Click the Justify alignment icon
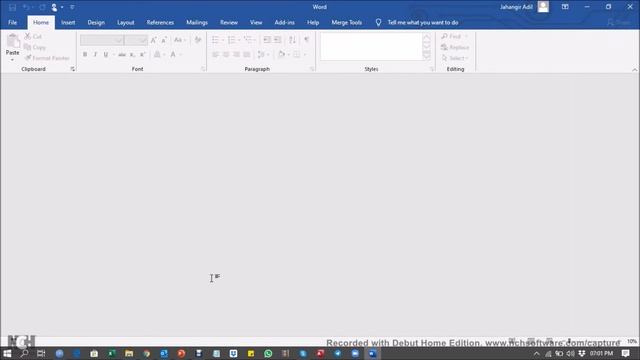 click(x=247, y=54)
